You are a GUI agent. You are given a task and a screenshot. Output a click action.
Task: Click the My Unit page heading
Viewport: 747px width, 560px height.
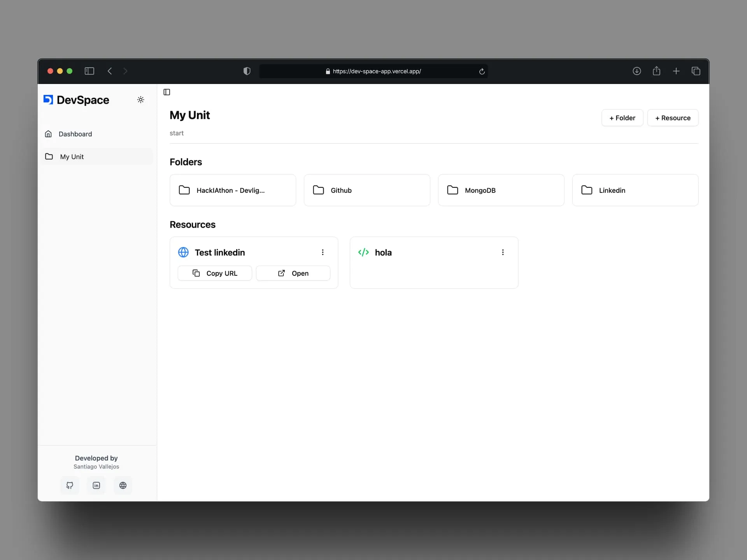tap(190, 115)
